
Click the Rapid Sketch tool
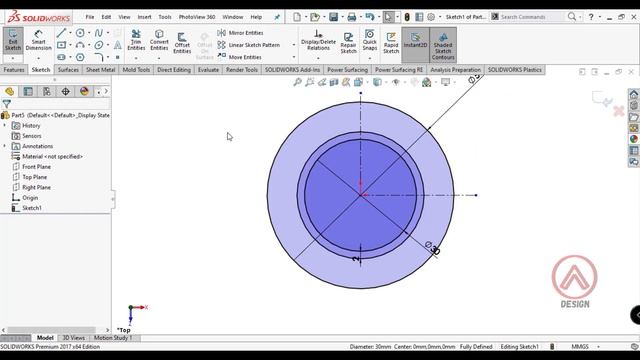(391, 43)
